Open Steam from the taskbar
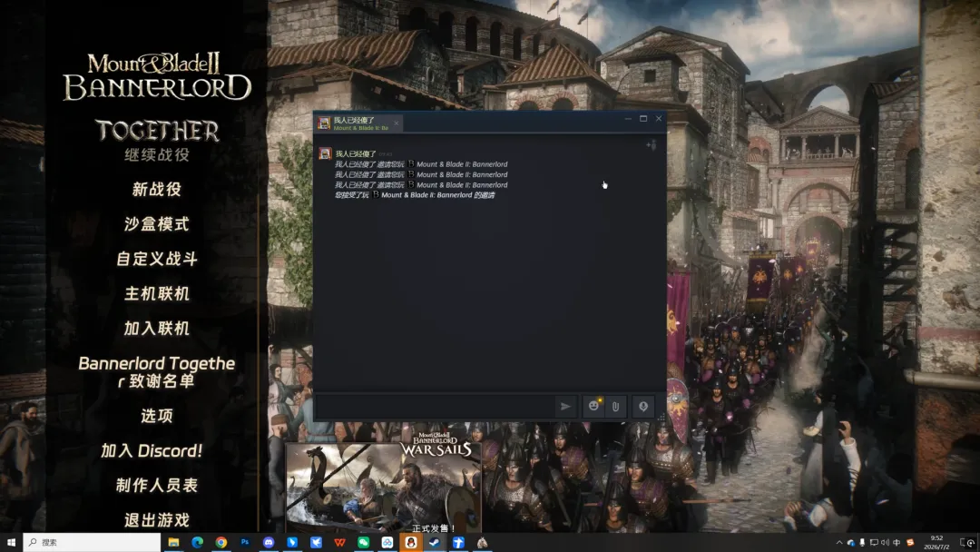 (x=435, y=543)
